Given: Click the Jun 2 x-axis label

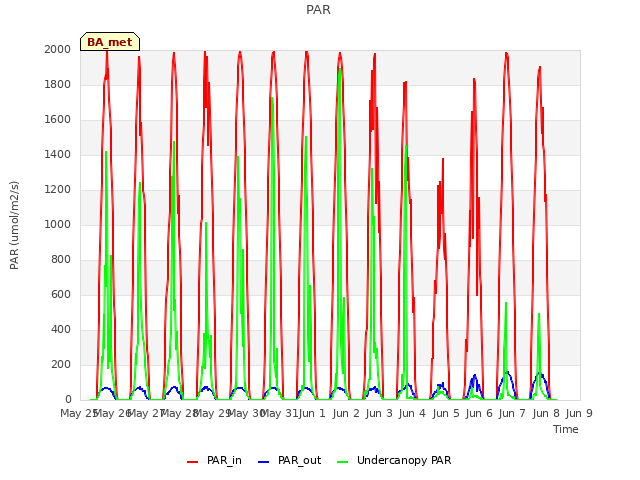Looking at the screenshot, I should coord(346,413).
